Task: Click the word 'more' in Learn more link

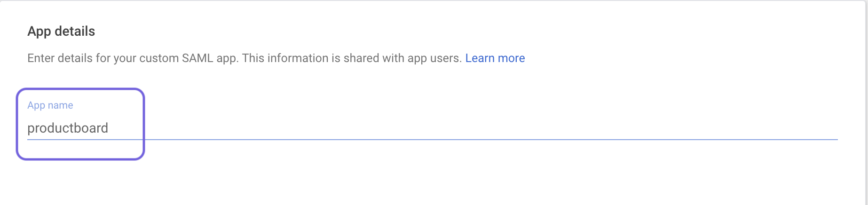Action: tap(511, 58)
